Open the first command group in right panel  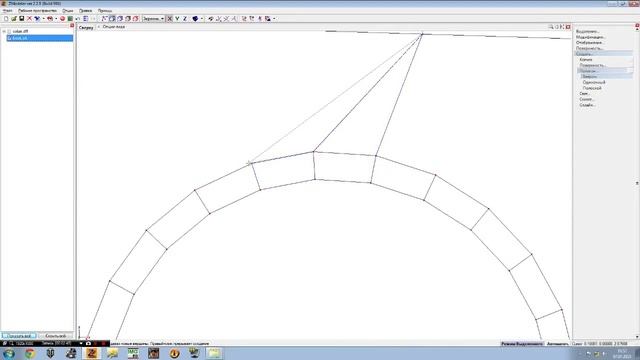click(x=587, y=31)
